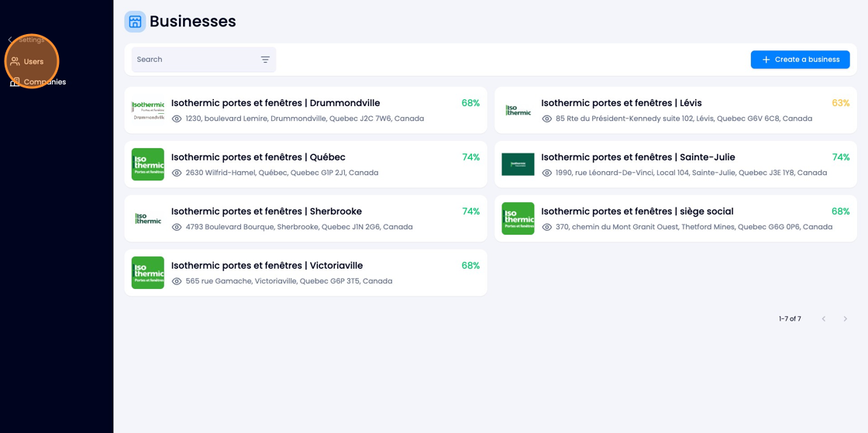Click address 2630 Wilfrid-Hamel, Québec

(282, 173)
